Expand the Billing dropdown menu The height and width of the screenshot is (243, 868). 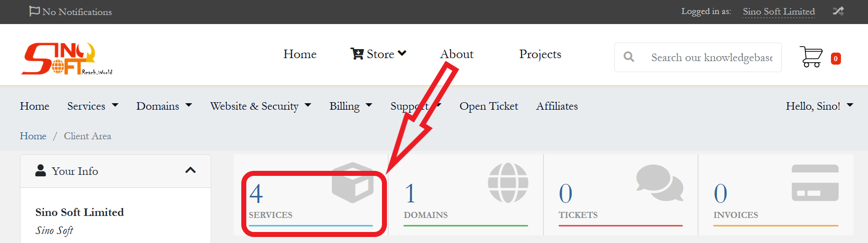pyautogui.click(x=350, y=106)
